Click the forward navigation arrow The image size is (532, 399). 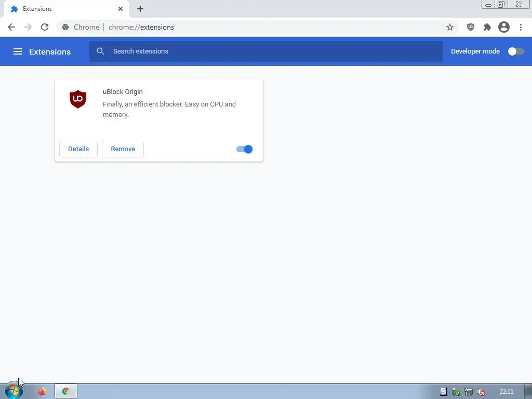[28, 27]
